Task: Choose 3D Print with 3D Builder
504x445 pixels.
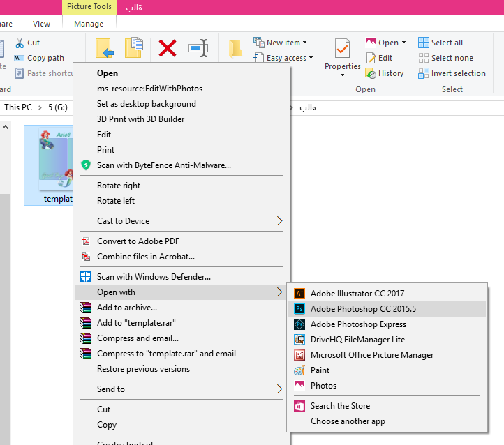Action: 181,119
